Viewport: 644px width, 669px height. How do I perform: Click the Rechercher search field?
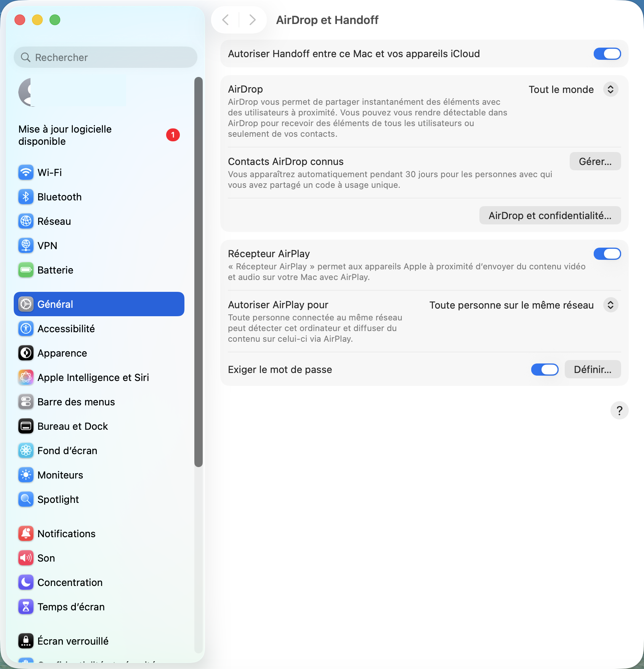tap(106, 58)
